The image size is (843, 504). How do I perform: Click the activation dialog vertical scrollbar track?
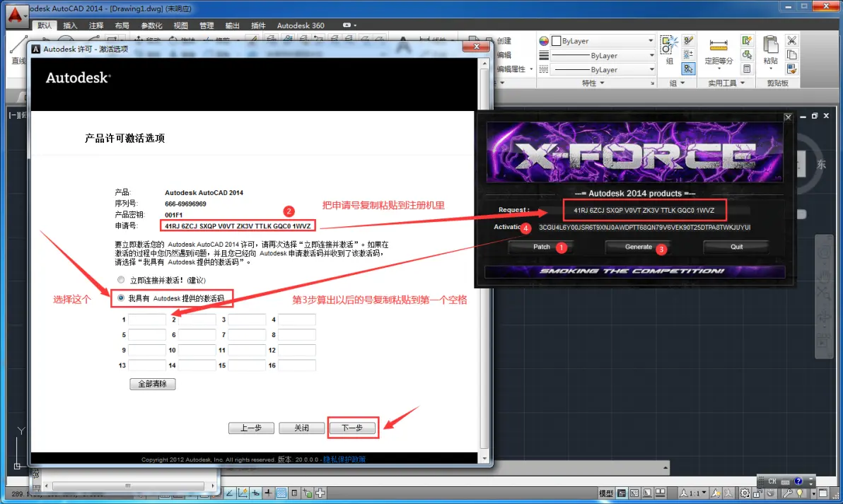click(484, 261)
